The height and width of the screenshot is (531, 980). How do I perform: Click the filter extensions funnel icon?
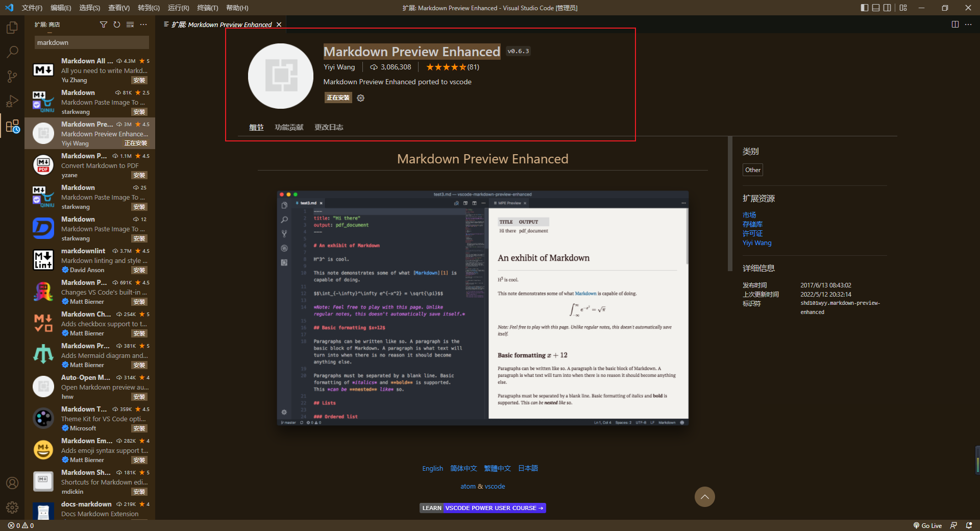[104, 25]
